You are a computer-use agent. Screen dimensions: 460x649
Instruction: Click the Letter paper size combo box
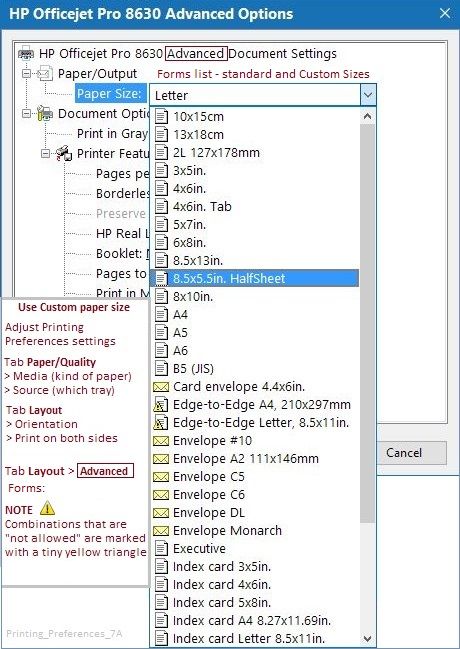click(x=263, y=95)
